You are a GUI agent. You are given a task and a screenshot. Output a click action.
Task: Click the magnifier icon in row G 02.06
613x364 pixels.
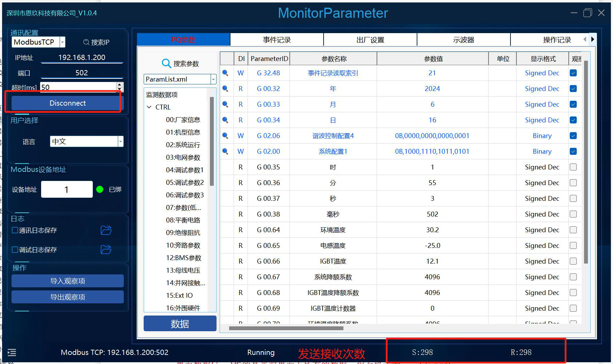pos(226,136)
